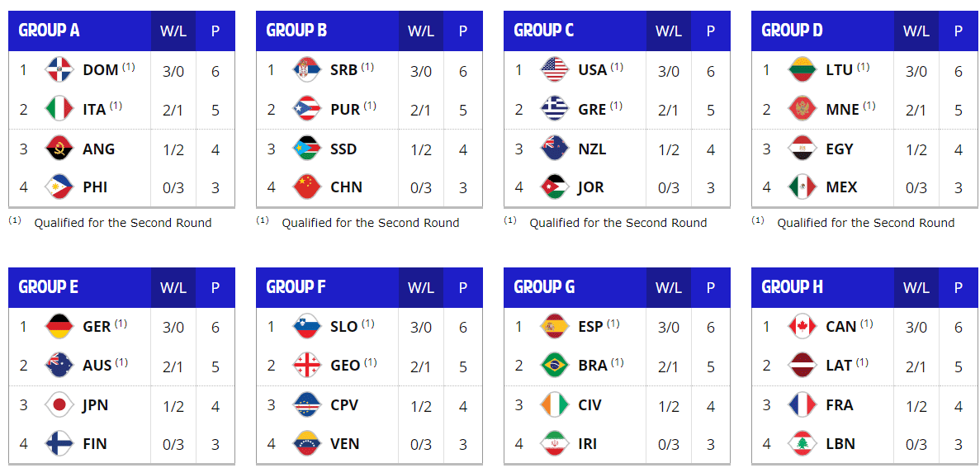Viewport: 980px width, 468px height.
Task: Open the MEX team link
Action: (x=841, y=187)
